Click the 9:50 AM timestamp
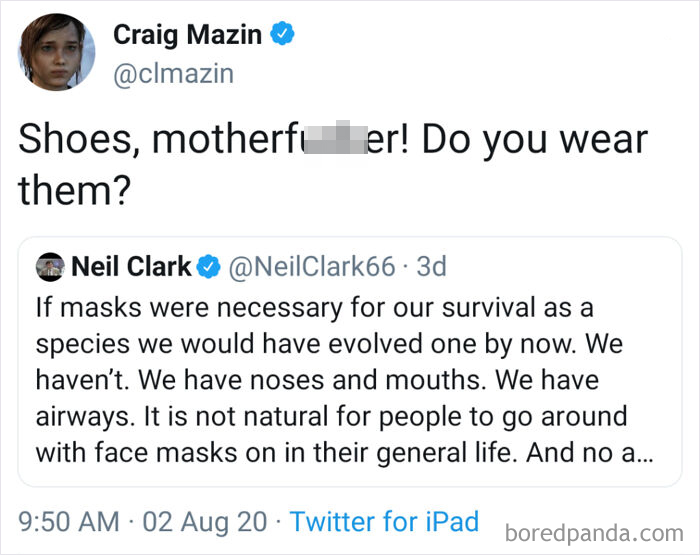Screen dimensions: 700x555 (66, 522)
